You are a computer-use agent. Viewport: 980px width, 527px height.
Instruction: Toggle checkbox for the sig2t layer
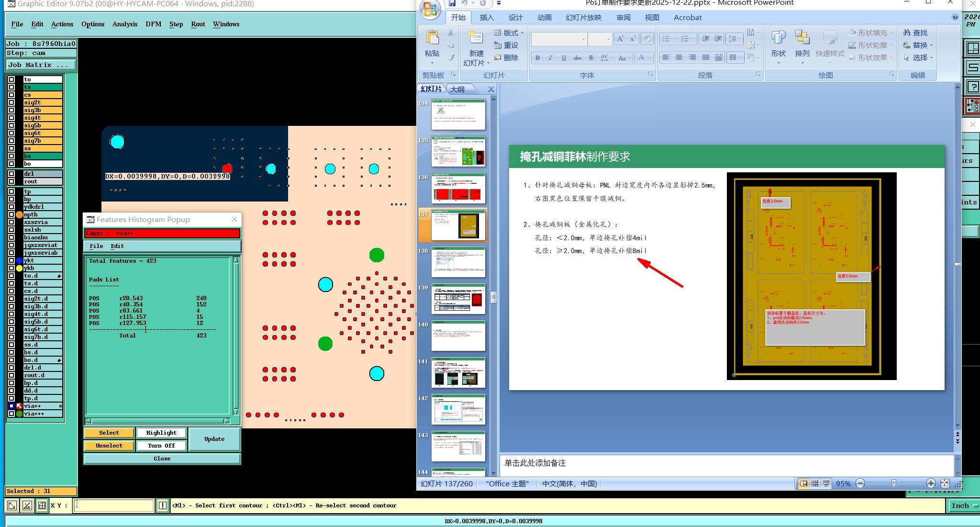[x=11, y=102]
